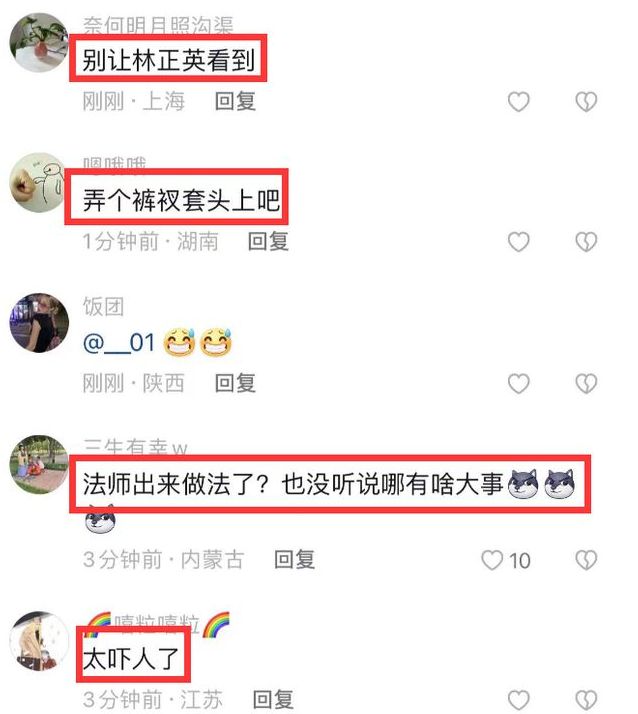Reply to the comment from 上海
Viewport: 638px width, 714px height.
point(235,101)
